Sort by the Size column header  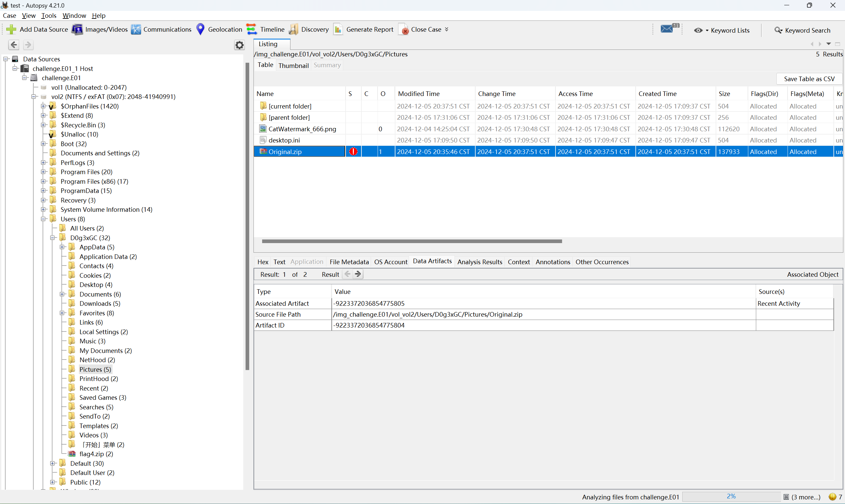731,94
